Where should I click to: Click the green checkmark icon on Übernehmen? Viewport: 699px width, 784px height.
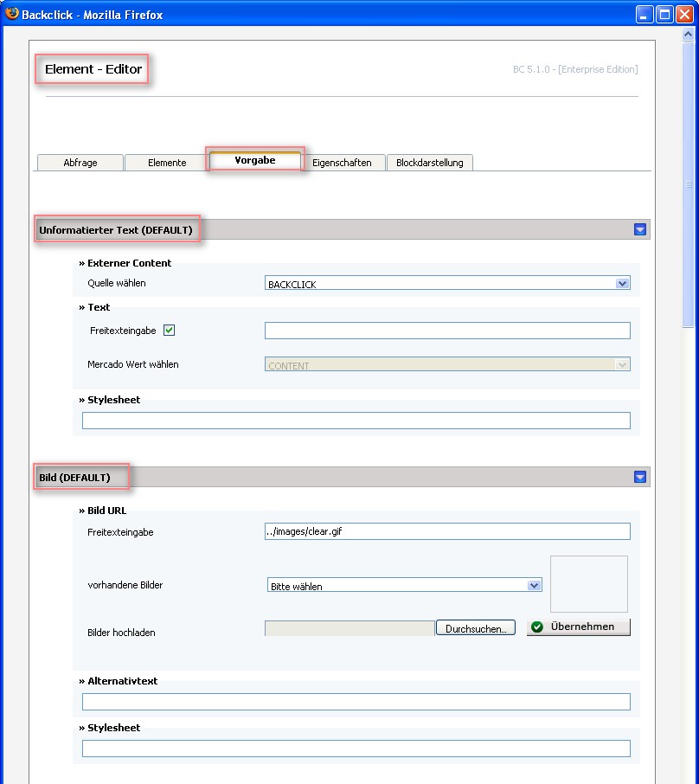(537, 627)
